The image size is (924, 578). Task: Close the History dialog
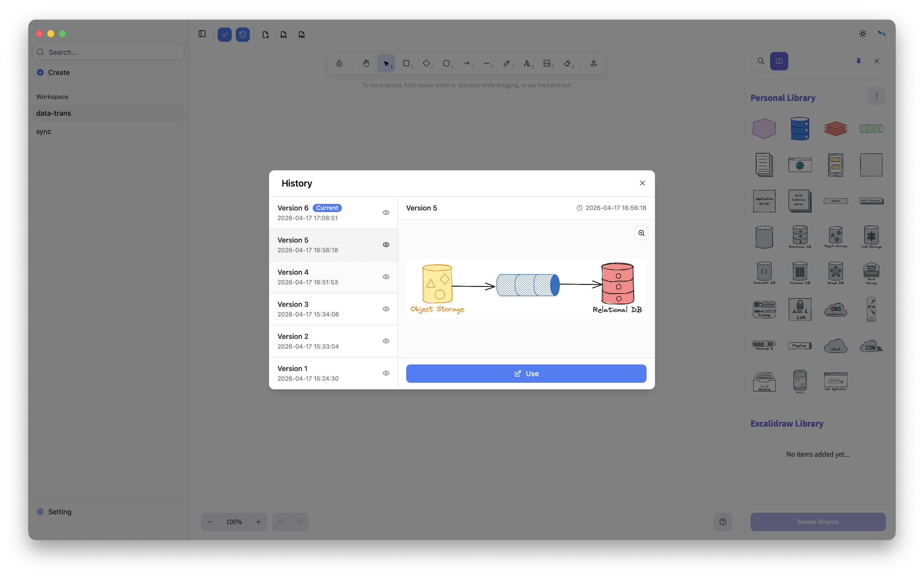pos(642,183)
